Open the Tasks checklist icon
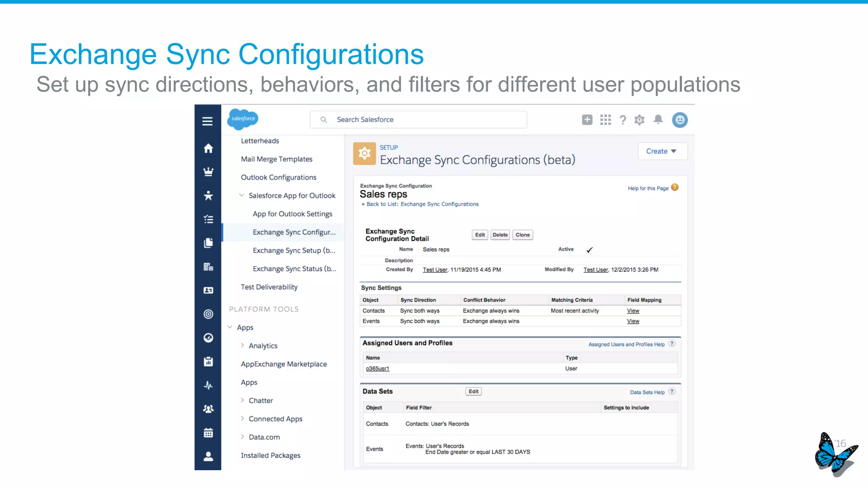Viewport: 868px width, 488px height. click(208, 219)
